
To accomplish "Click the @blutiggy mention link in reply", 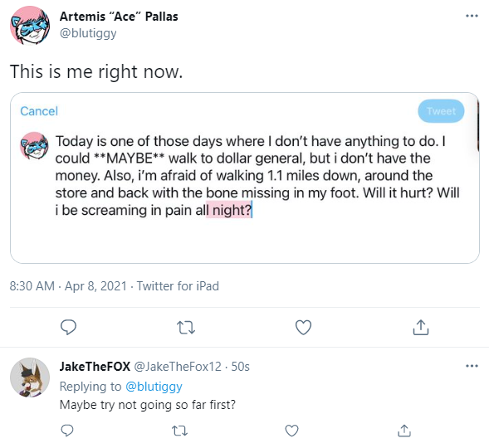I will click(x=154, y=387).
